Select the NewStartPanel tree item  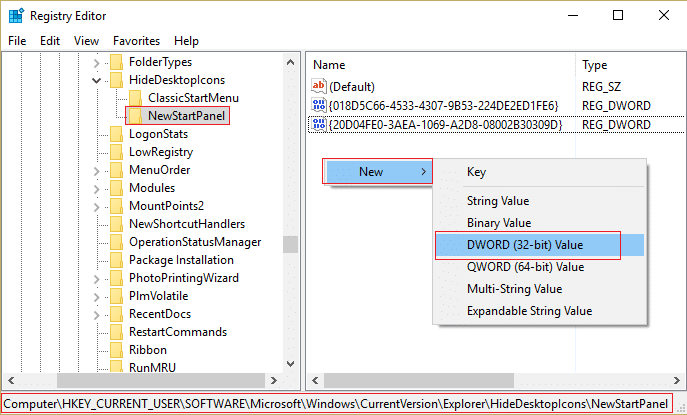[x=186, y=116]
